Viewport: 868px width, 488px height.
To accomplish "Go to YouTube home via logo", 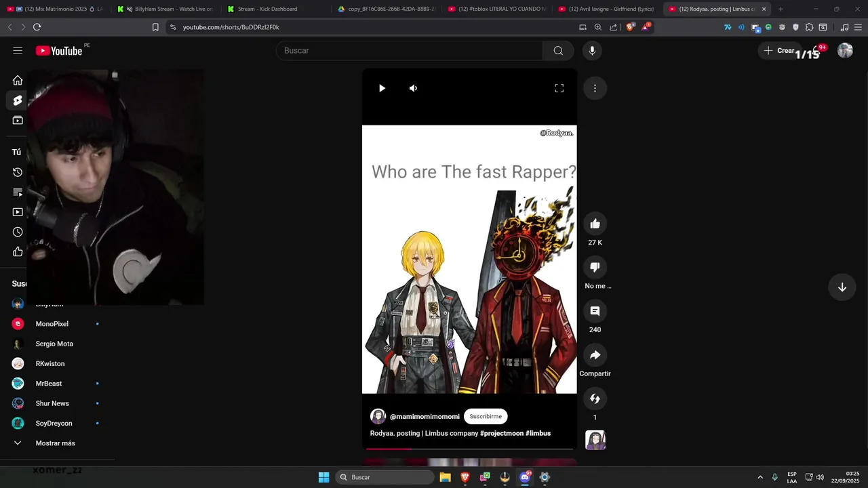I will [59, 51].
